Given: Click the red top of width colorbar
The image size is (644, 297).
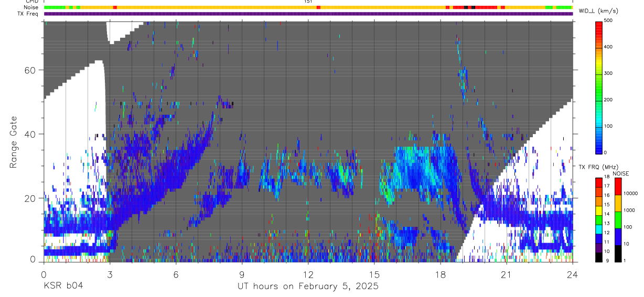Looking at the screenshot, I should point(599,27).
